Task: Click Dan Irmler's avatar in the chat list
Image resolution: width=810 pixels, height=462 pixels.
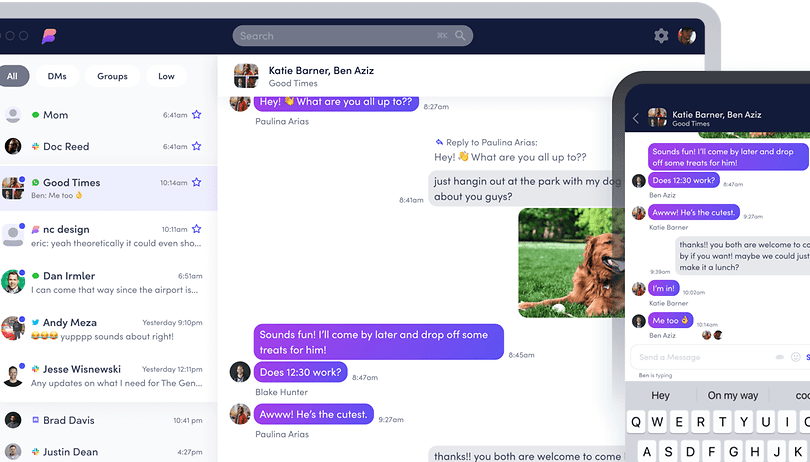Action: tap(13, 282)
